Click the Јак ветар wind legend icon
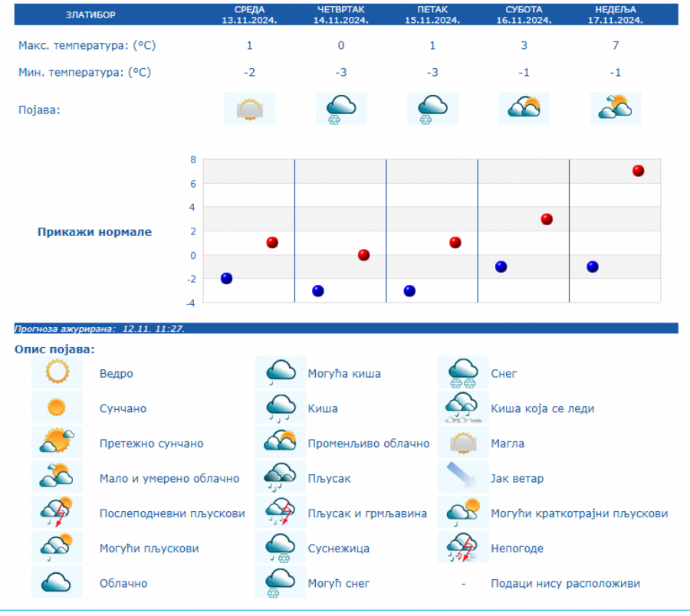 coord(463,478)
